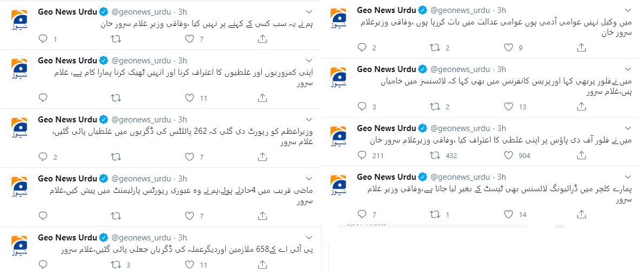The height and width of the screenshot is (274, 644).
Task: Open options chevron on top-right column first tweet
Action: tap(628, 10)
